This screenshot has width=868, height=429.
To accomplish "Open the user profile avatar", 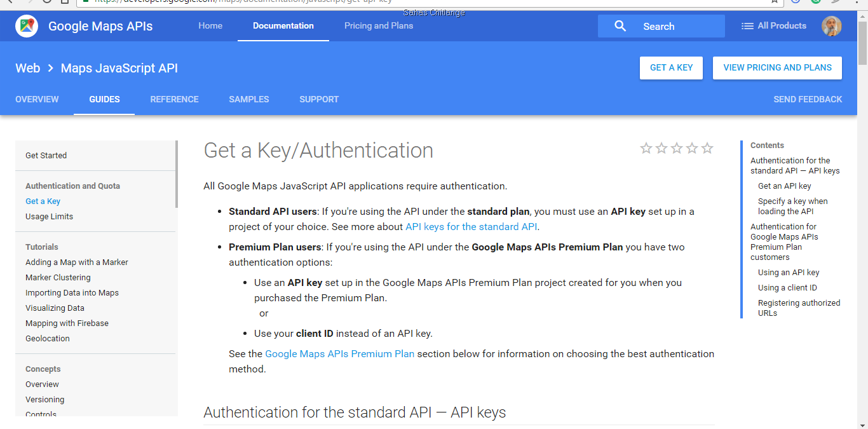I will (831, 26).
